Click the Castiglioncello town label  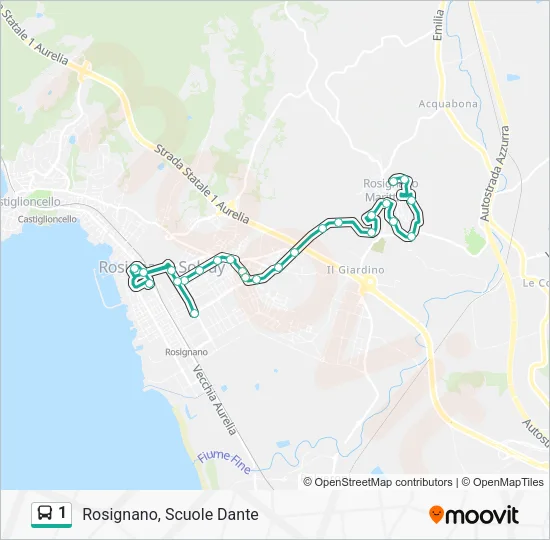click(47, 219)
